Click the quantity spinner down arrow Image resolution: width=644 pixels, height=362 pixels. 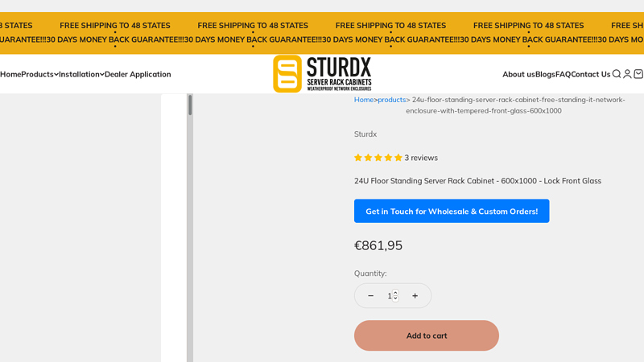395,299
